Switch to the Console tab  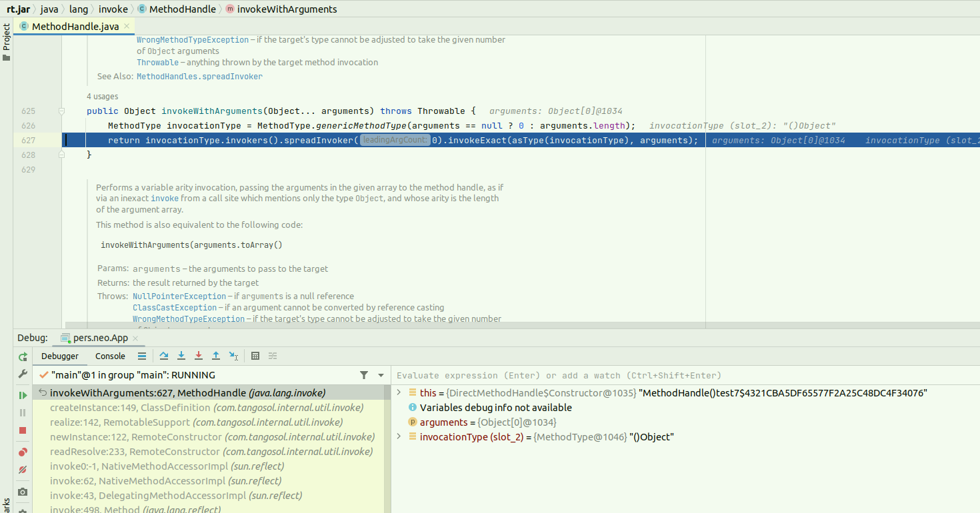pyautogui.click(x=110, y=356)
